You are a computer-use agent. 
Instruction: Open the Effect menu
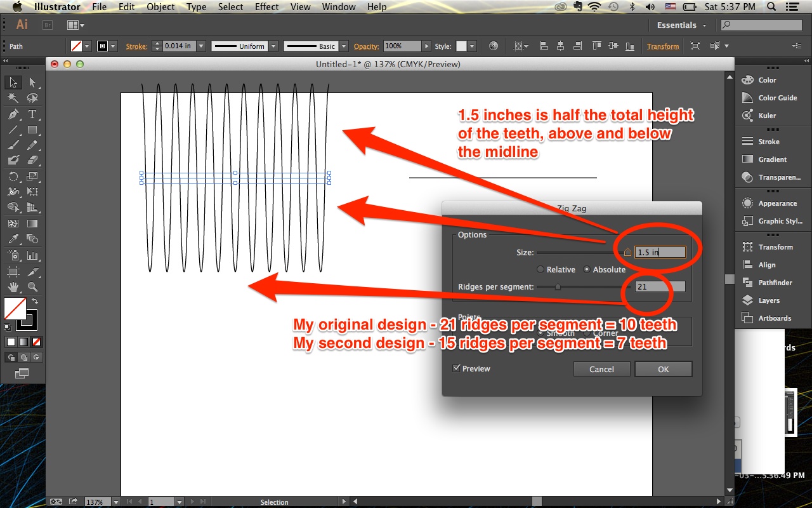coord(266,7)
